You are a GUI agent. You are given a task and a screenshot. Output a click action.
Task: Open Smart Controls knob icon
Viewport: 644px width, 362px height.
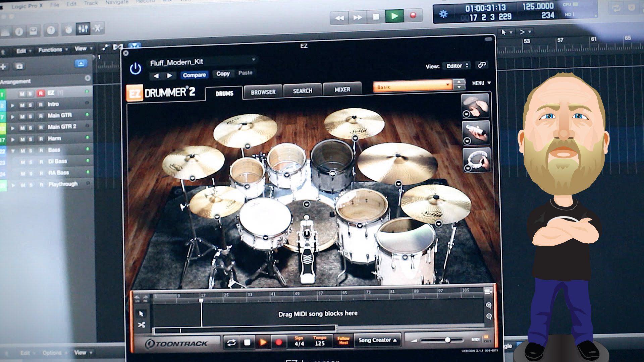pyautogui.click(x=68, y=30)
